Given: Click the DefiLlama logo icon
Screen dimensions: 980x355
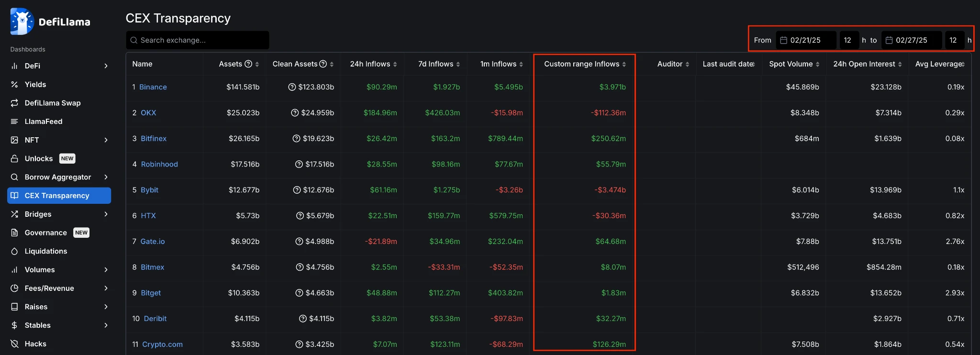Looking at the screenshot, I should (x=22, y=22).
